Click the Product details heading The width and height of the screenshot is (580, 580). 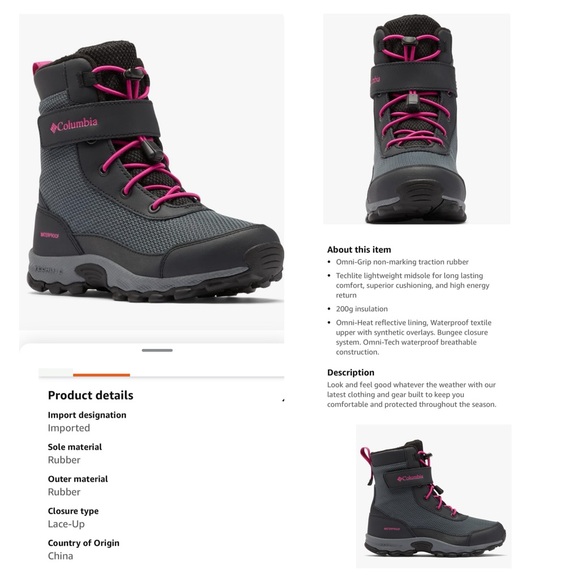(x=91, y=395)
